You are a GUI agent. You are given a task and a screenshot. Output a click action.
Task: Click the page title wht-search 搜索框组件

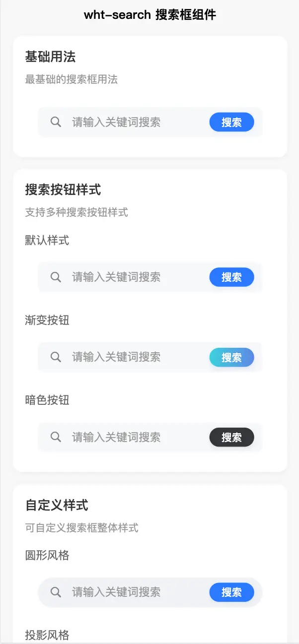[149, 15]
